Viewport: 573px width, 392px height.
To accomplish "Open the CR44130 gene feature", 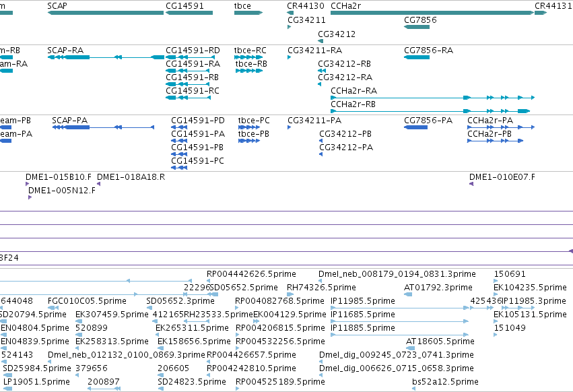I will click(x=306, y=6).
